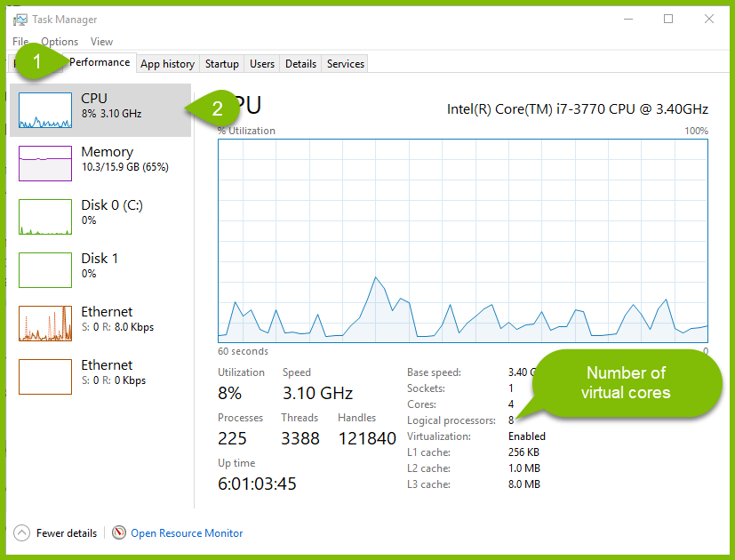Screen dimensions: 735x560
Task: Click the Task Manager app icon in title bar
Action: pyautogui.click(x=20, y=20)
